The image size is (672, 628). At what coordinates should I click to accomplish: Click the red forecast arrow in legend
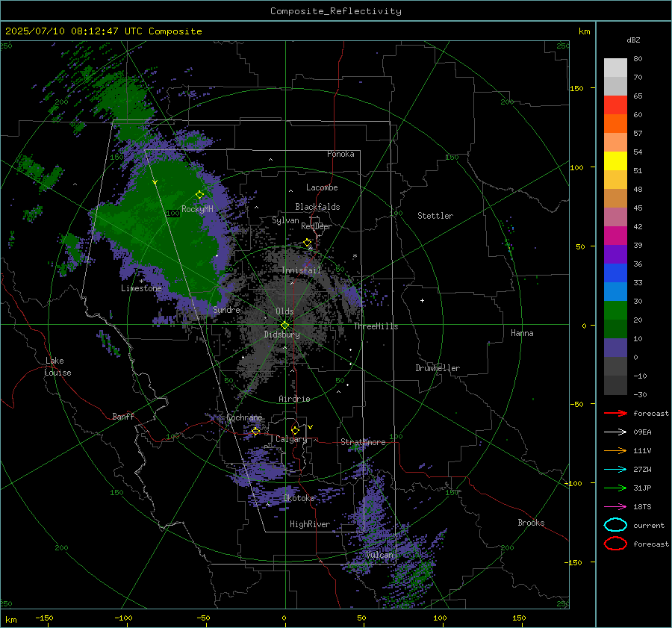click(x=615, y=413)
